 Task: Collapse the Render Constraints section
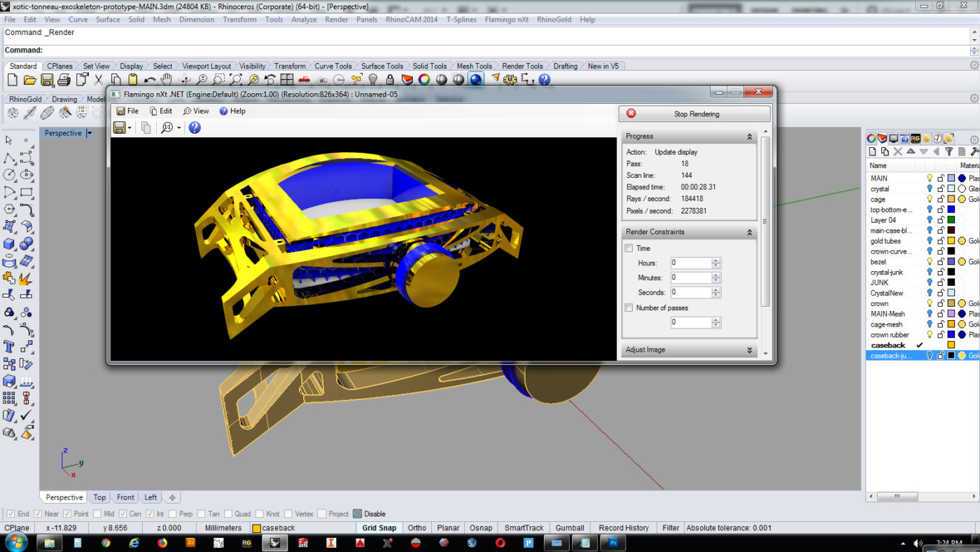pyautogui.click(x=749, y=232)
